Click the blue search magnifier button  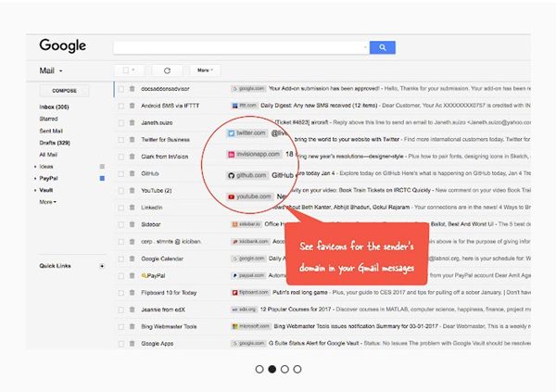(382, 47)
